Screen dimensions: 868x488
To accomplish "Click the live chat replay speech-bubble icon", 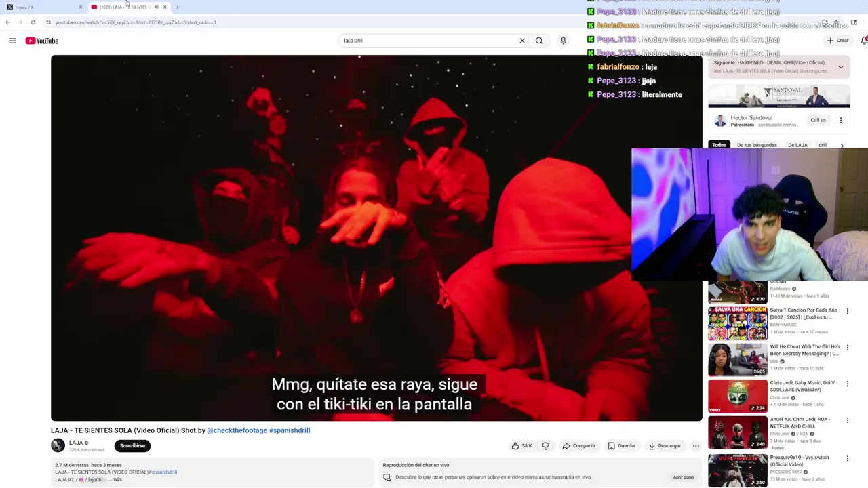I will 387,477.
